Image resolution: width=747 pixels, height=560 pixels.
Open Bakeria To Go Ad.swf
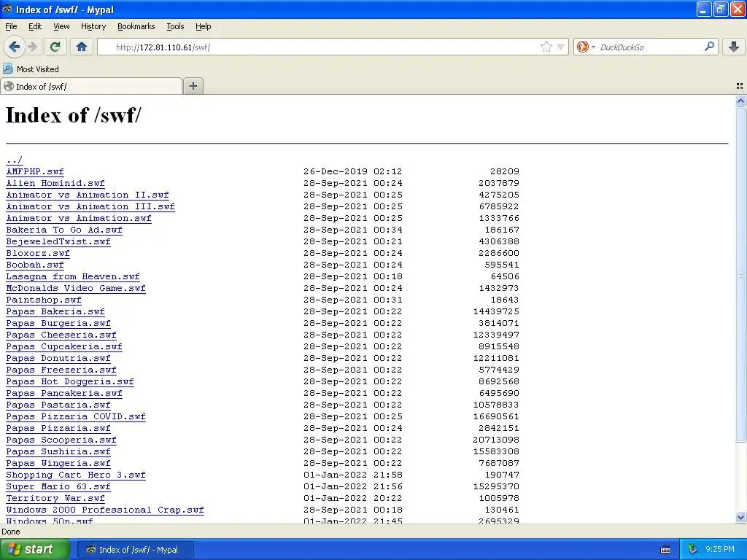coord(64,230)
